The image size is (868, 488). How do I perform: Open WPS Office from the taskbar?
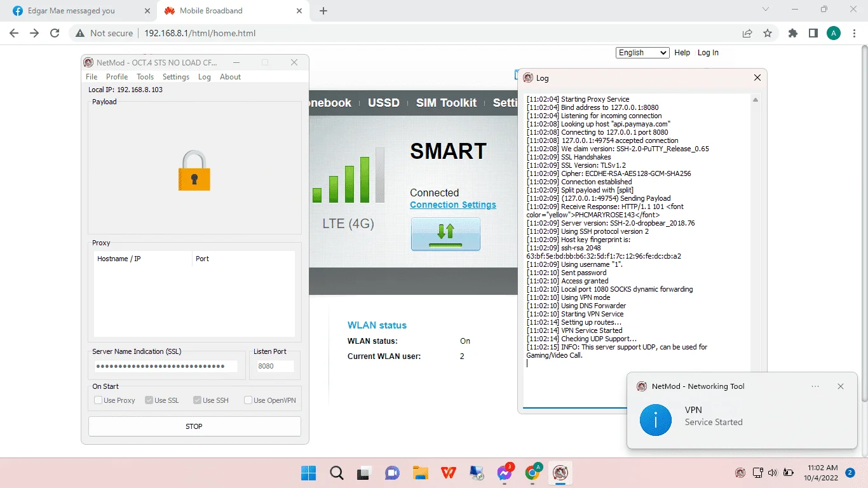(448, 473)
